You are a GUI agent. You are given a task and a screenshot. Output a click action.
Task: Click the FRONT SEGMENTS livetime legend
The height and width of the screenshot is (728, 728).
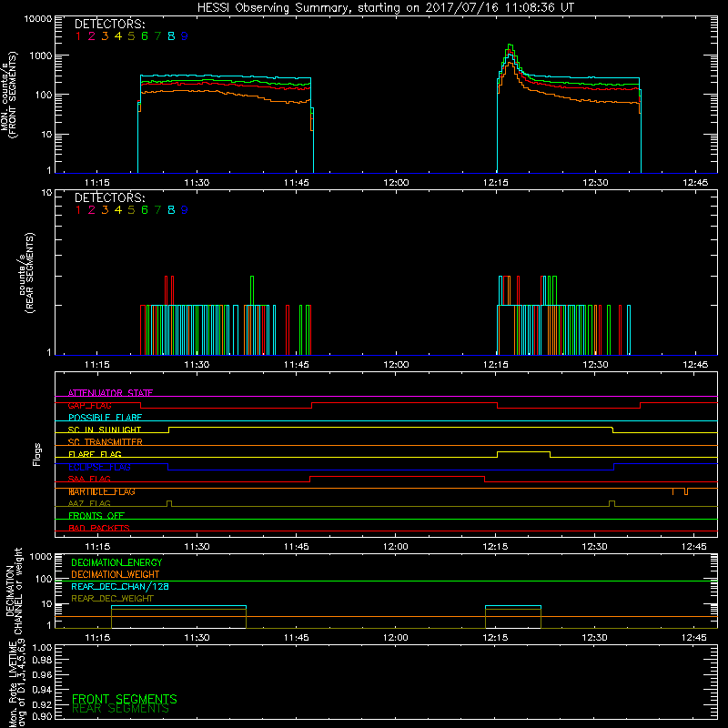(125, 699)
